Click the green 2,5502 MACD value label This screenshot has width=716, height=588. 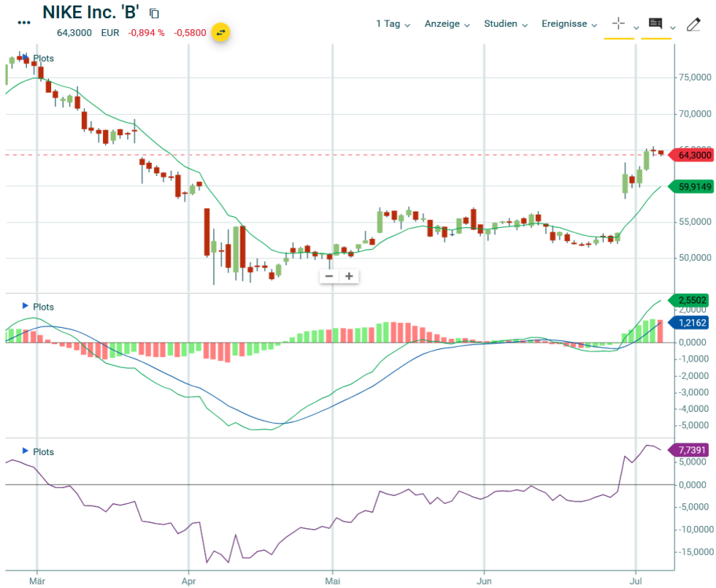689,300
